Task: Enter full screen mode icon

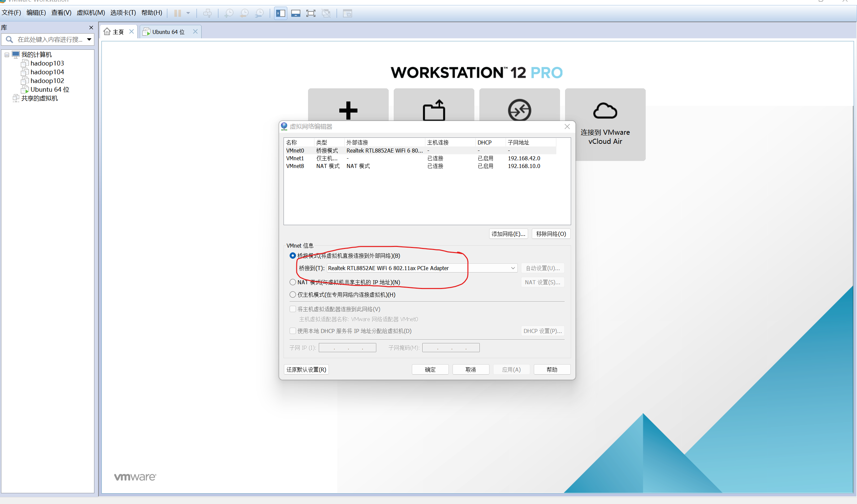Action: [310, 13]
